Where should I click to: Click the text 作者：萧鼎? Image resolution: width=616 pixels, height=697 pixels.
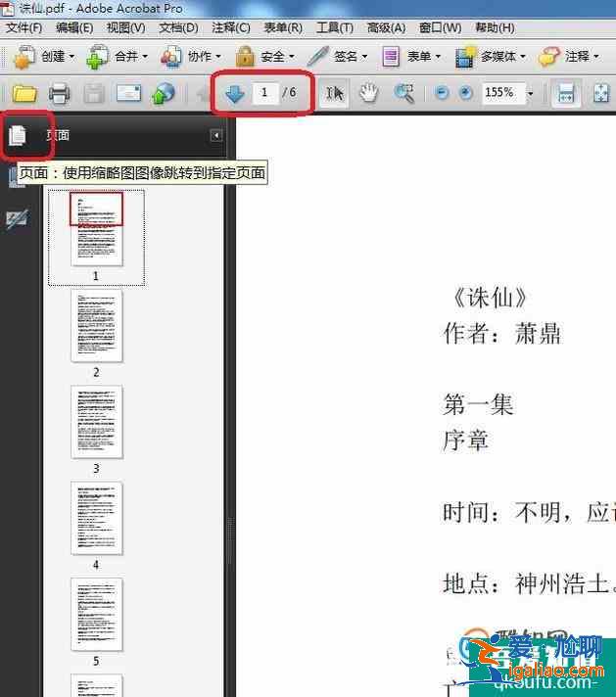[x=501, y=334]
